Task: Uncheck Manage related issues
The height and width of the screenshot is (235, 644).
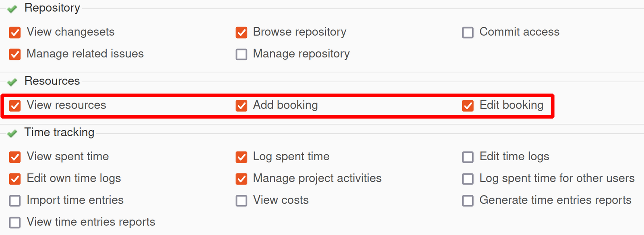Action: (x=14, y=54)
